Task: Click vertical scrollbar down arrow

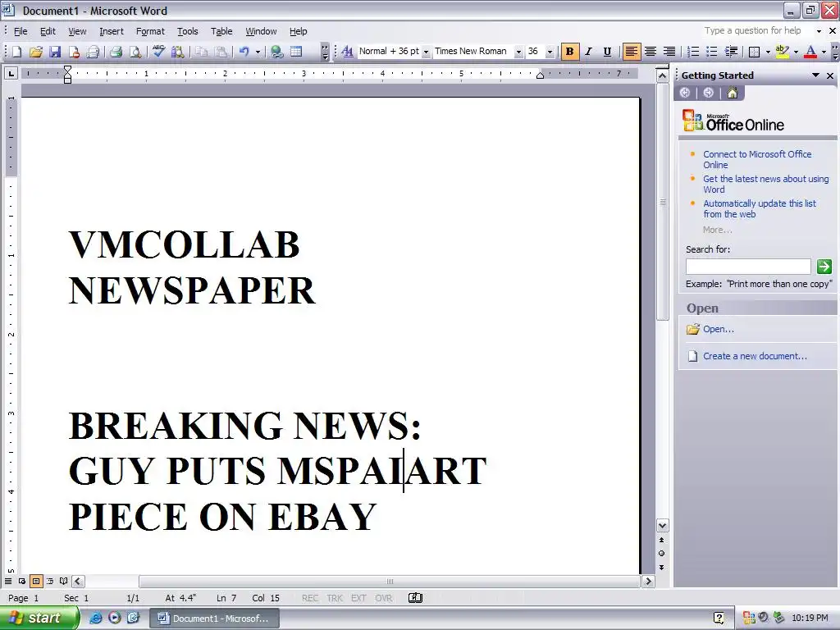Action: tap(662, 526)
